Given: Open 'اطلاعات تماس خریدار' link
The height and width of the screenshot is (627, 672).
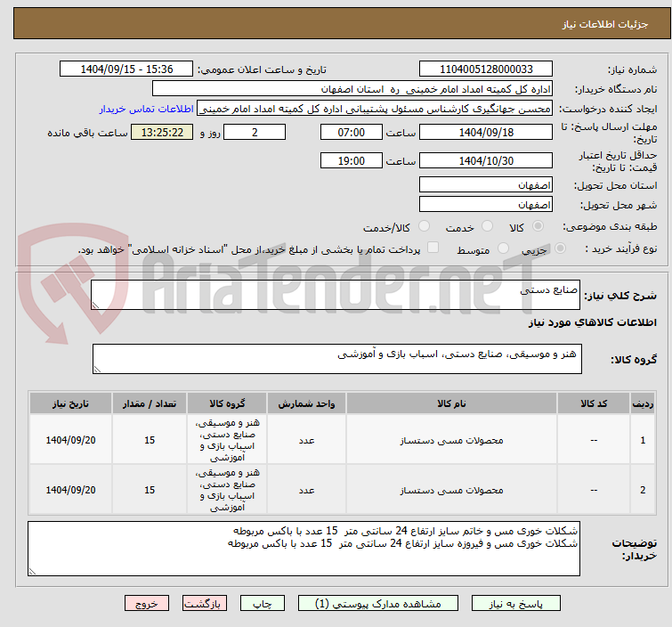Looking at the screenshot, I should [147, 109].
